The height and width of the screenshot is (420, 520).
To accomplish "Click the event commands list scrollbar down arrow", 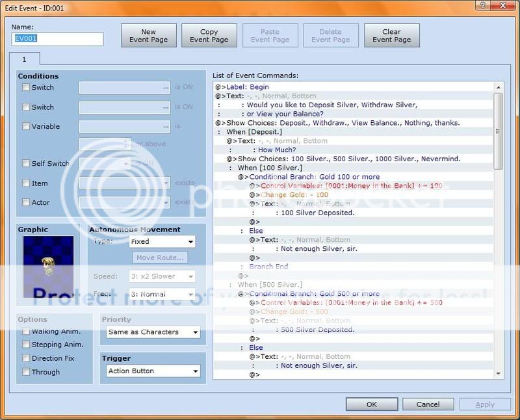I will (x=498, y=374).
